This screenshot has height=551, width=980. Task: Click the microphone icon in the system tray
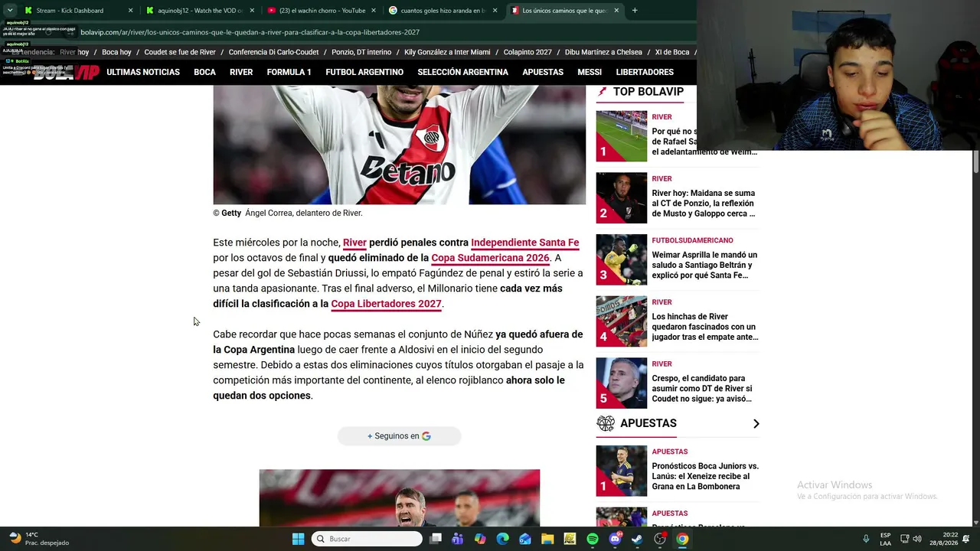pos(866,539)
